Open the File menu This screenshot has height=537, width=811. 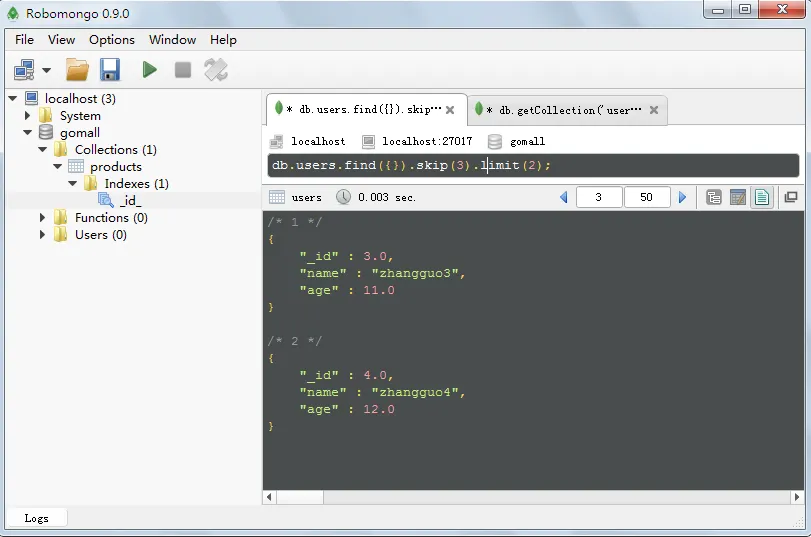point(24,40)
